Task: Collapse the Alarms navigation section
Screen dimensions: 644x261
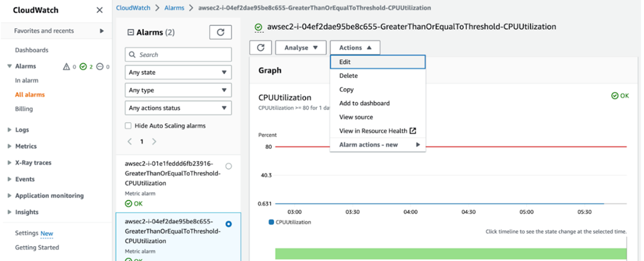Action: 9,66
